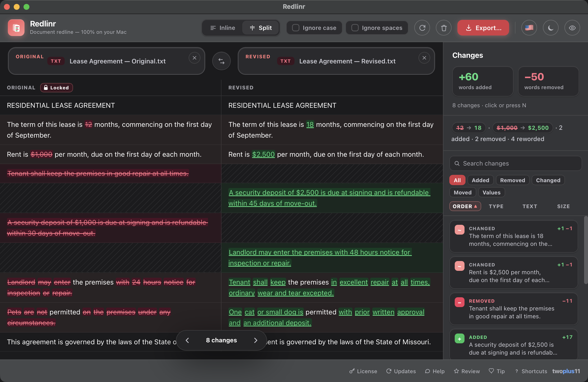Image resolution: width=588 pixels, height=382 pixels.
Task: Toggle dark mode moon icon
Action: [x=551, y=28]
